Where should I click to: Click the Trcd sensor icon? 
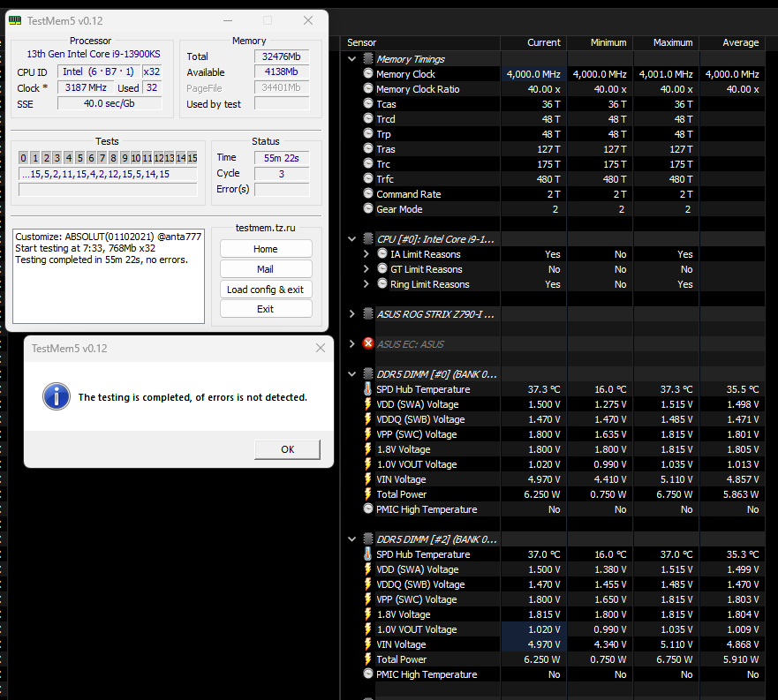click(x=367, y=118)
